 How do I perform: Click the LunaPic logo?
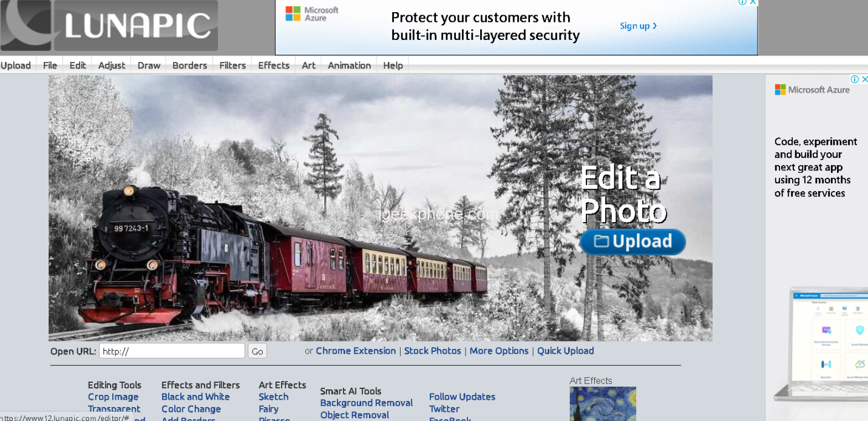[109, 25]
